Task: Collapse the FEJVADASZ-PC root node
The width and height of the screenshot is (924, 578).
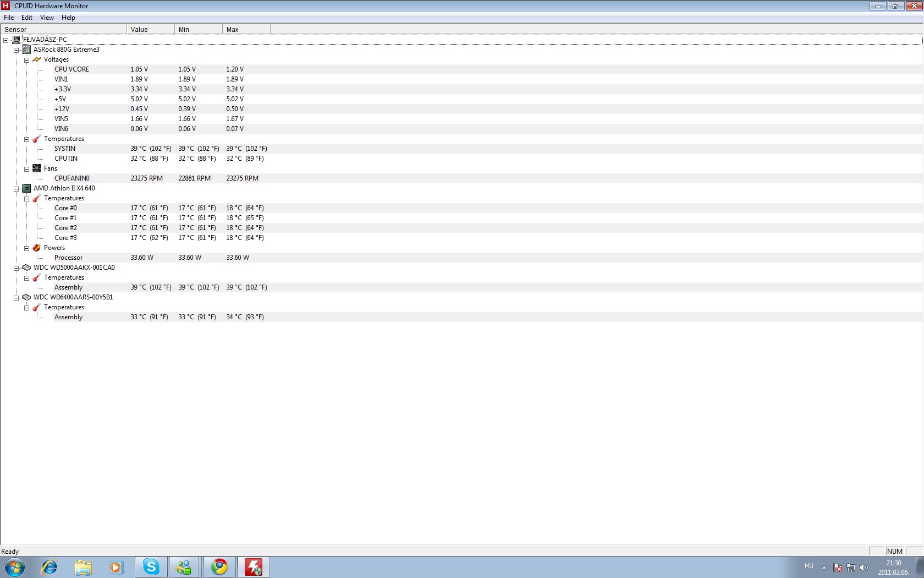Action: coord(6,40)
